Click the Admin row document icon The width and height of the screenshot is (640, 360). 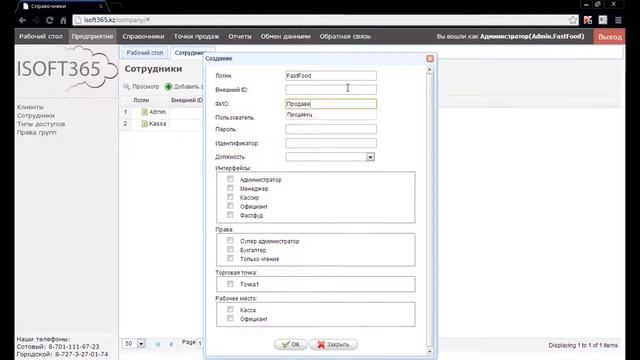144,112
